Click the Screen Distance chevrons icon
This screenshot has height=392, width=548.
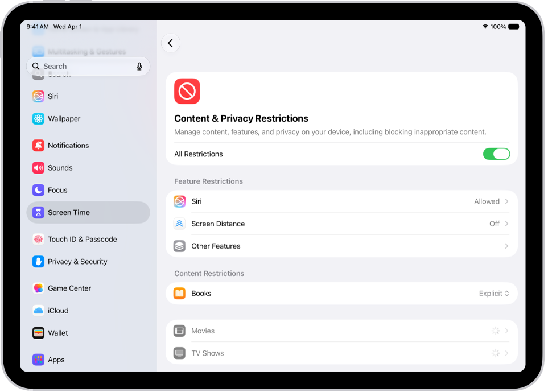point(180,224)
